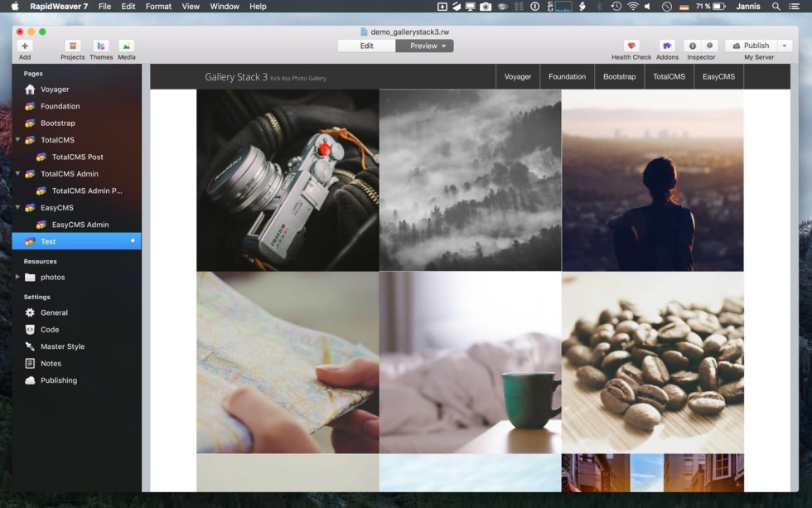Open the first Inspector info icon
812x508 pixels.
click(x=693, y=46)
